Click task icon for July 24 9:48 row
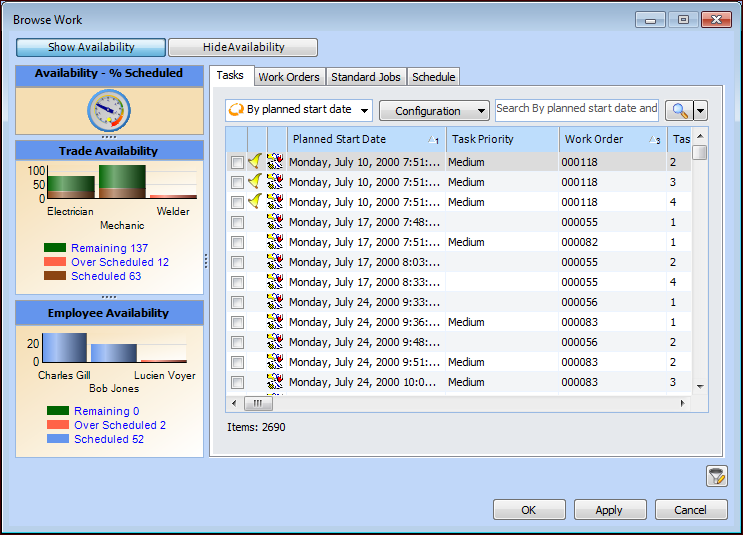The image size is (743, 535). coord(275,342)
